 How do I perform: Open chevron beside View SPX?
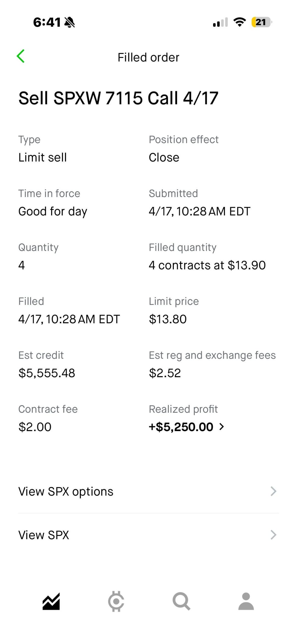click(x=273, y=535)
